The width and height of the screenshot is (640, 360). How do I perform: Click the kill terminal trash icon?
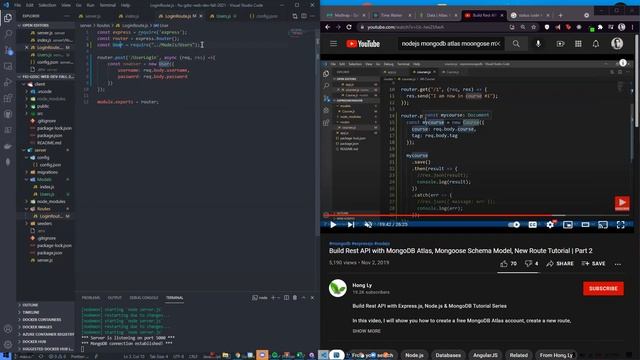pos(295,298)
